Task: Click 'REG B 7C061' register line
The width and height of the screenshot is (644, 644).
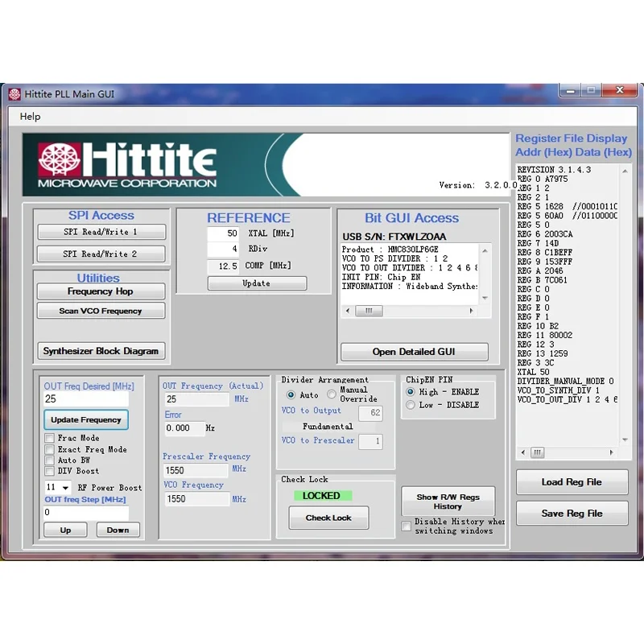Action: click(542, 280)
